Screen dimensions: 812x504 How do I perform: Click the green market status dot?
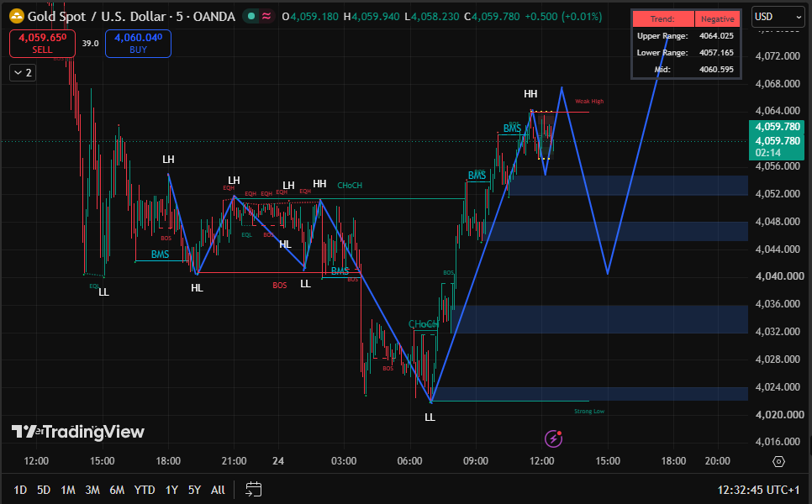coord(251,17)
